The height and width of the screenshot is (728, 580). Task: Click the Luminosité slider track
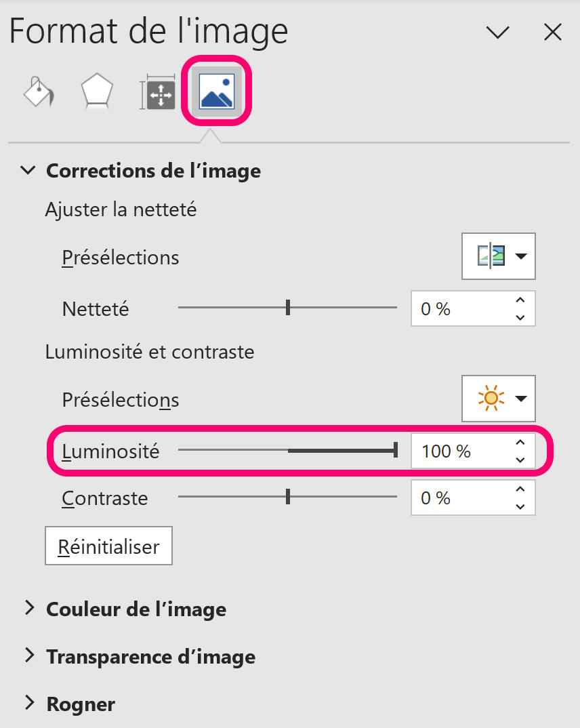[x=288, y=450]
